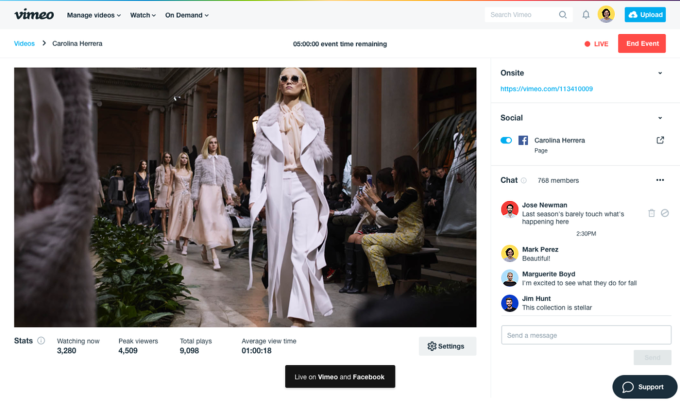Click Mark Perez's avatar
Image resolution: width=680 pixels, height=401 pixels.
[x=510, y=254]
